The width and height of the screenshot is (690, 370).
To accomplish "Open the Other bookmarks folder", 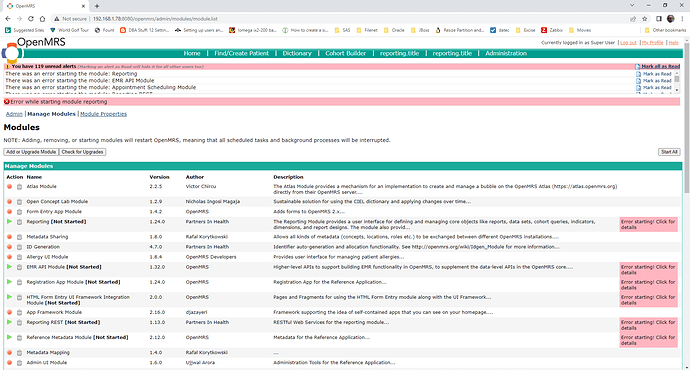I will tap(665, 30).
